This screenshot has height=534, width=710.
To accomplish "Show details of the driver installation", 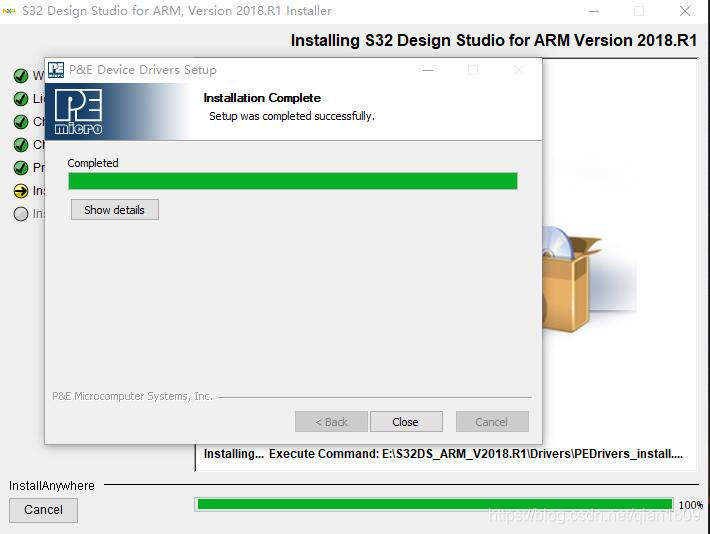I will (114, 210).
